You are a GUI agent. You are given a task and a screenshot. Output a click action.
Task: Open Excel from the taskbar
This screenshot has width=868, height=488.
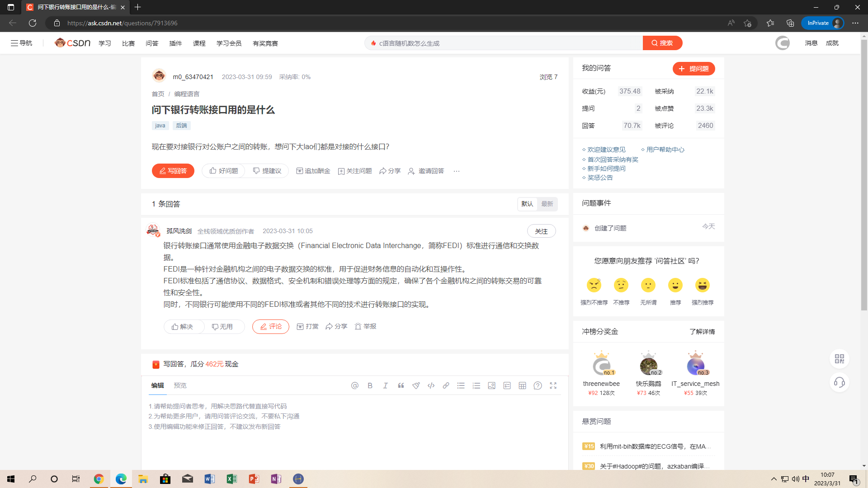point(231,479)
